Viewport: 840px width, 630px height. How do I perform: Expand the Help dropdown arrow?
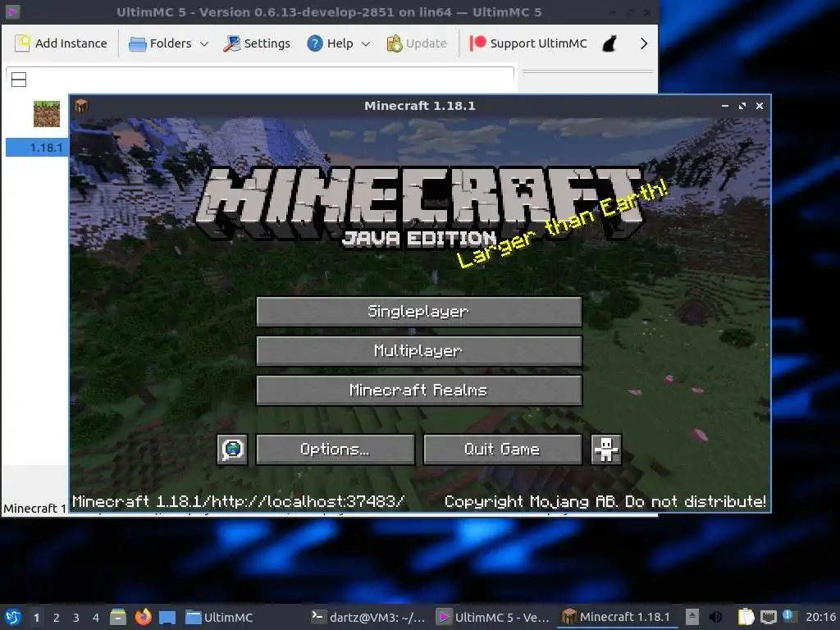click(x=366, y=44)
